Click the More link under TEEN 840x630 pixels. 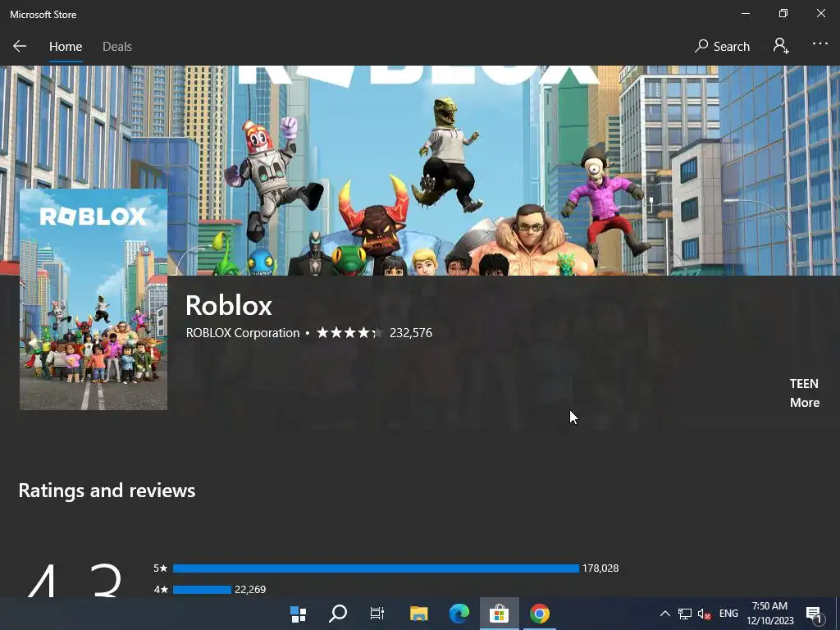pyautogui.click(x=805, y=402)
